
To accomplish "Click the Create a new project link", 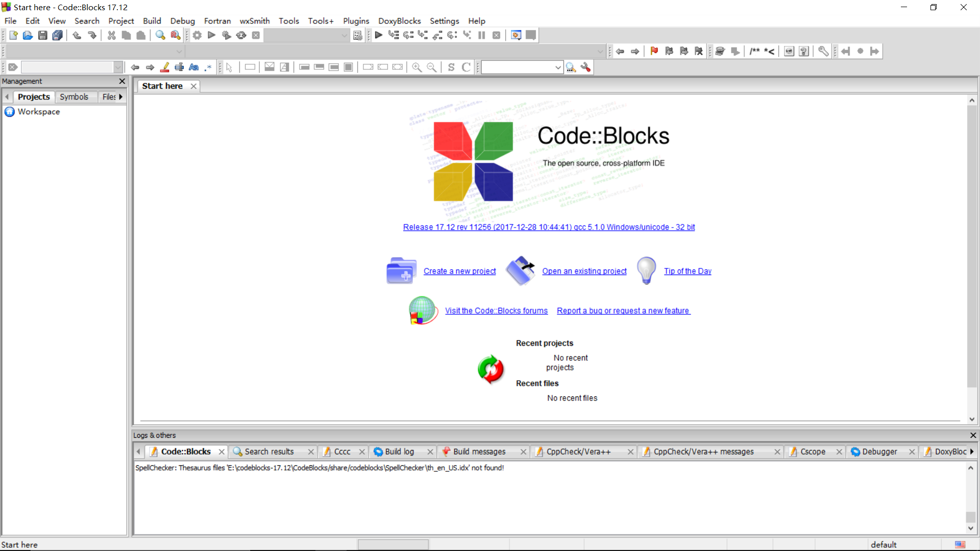I will 459,271.
